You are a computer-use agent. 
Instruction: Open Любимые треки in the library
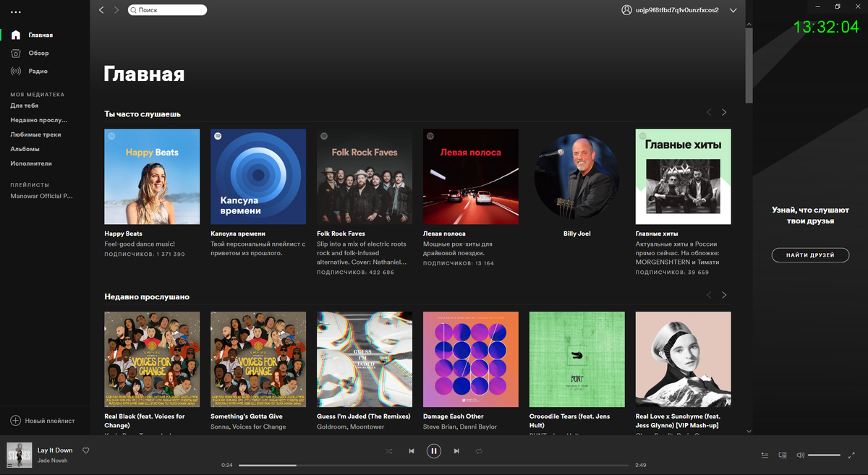tap(35, 134)
